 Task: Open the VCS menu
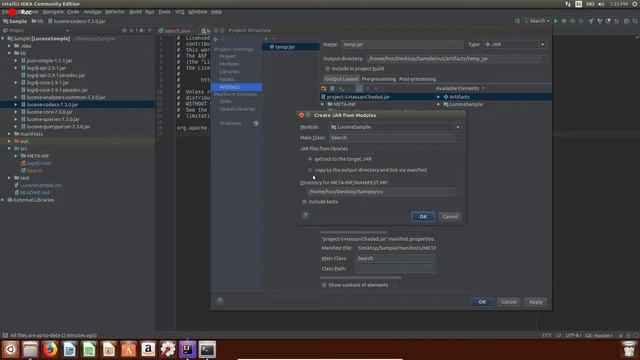point(180,12)
